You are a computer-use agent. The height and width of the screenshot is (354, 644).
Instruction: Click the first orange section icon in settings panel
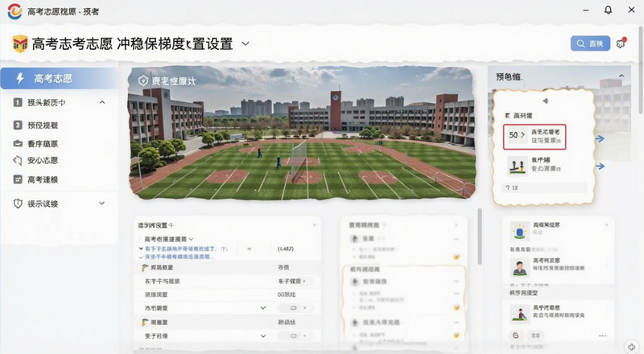[x=145, y=268]
